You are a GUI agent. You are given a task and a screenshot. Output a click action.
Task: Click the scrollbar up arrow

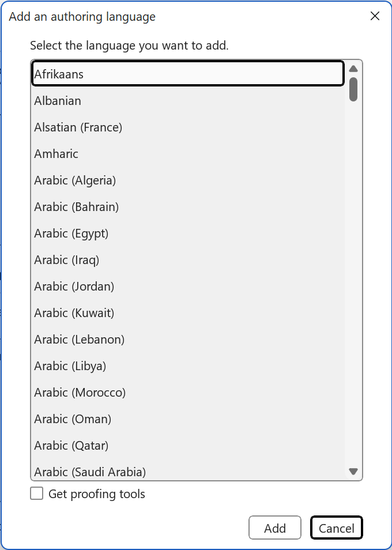353,69
